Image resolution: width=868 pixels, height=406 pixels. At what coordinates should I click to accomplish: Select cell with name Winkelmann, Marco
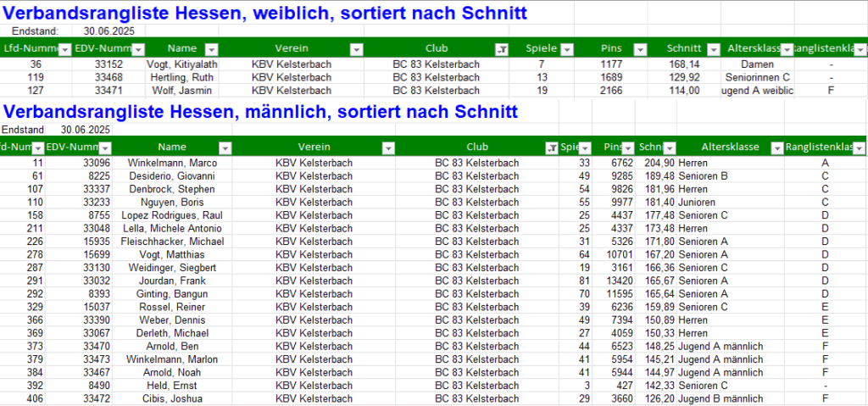[x=172, y=163]
